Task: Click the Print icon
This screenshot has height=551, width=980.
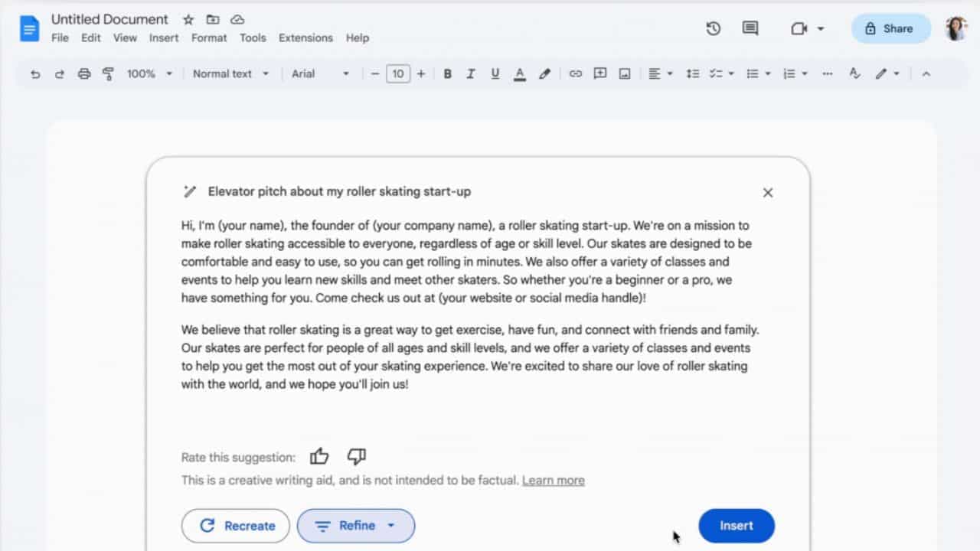Action: click(84, 73)
